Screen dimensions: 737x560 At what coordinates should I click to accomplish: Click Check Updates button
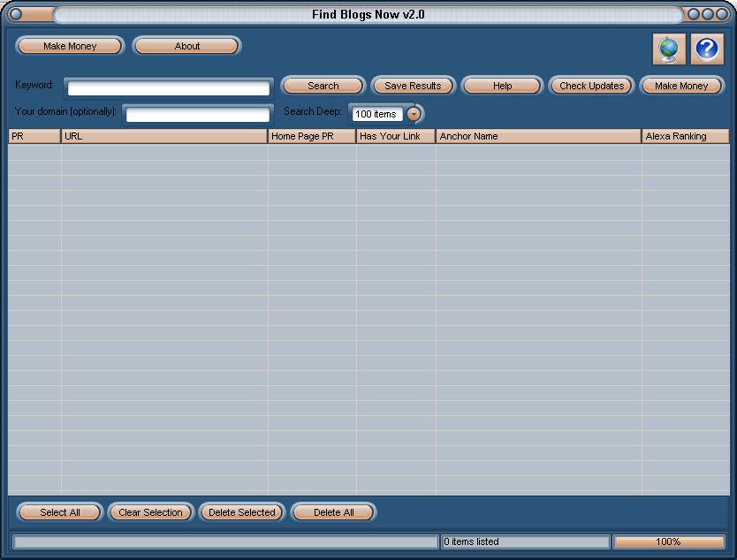(x=591, y=86)
